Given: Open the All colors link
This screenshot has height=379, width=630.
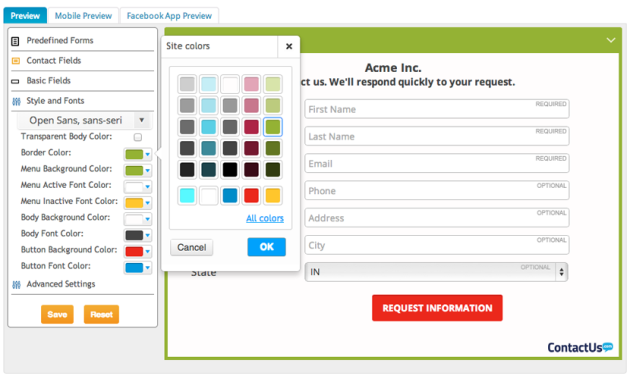Looking at the screenshot, I should pyautogui.click(x=265, y=218).
